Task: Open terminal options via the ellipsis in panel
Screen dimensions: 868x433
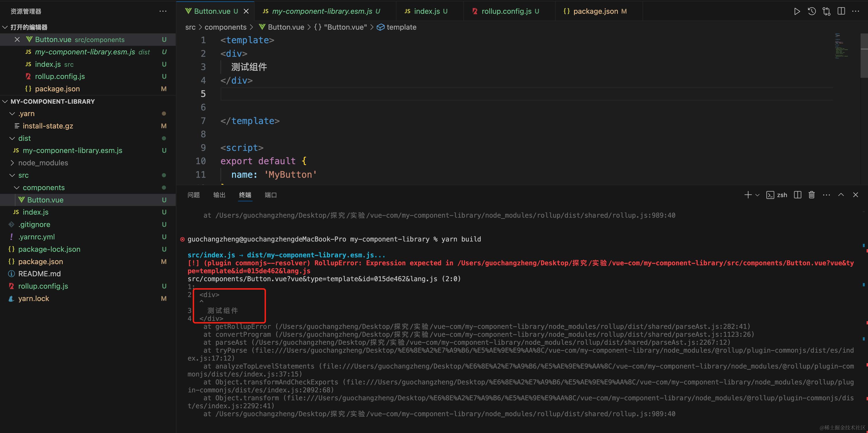Action: (x=826, y=195)
